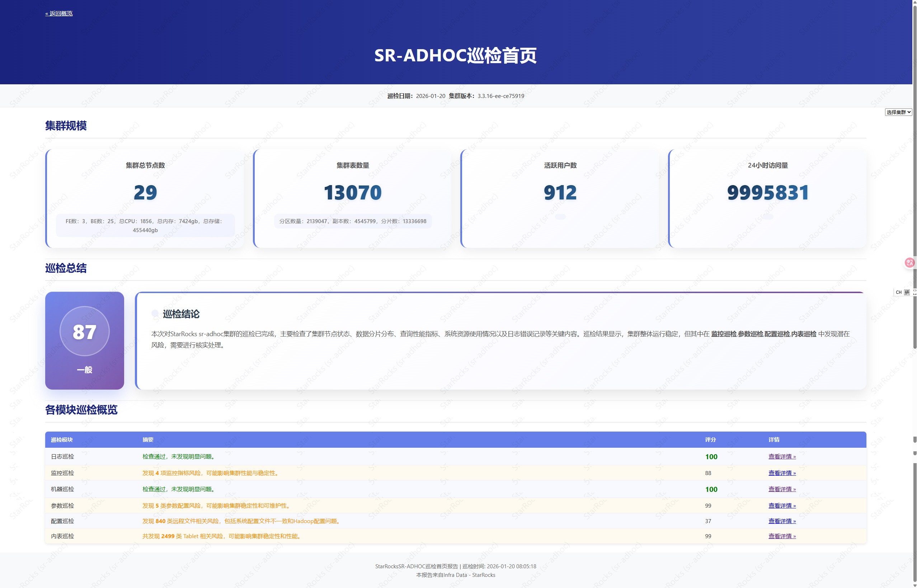Click the 返回概览 back link
Viewport: 917px width, 588px height.
59,13
